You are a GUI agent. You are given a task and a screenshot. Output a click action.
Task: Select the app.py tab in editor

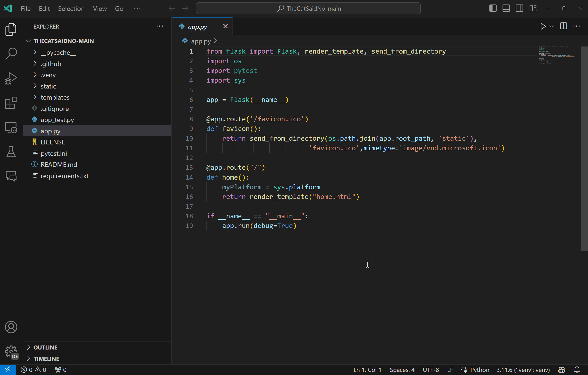tap(197, 26)
